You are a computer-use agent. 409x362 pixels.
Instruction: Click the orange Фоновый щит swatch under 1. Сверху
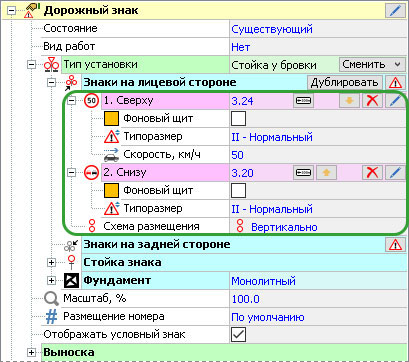click(111, 118)
